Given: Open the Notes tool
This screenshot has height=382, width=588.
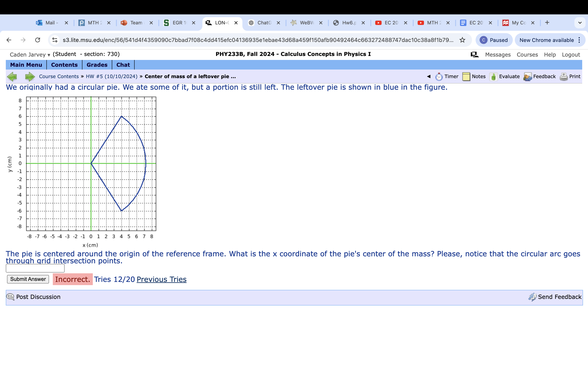Looking at the screenshot, I should 474,77.
